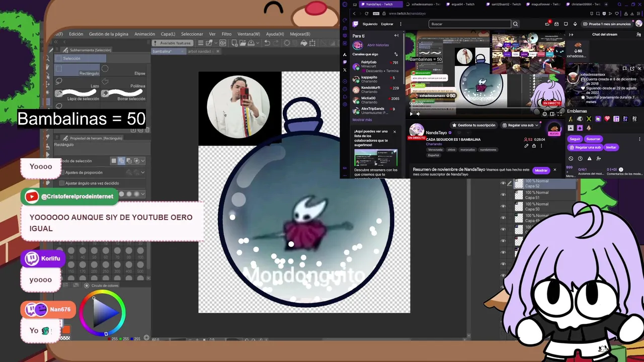Click the Mostrar button in November recap
The width and height of the screenshot is (644, 362).
[x=541, y=170]
